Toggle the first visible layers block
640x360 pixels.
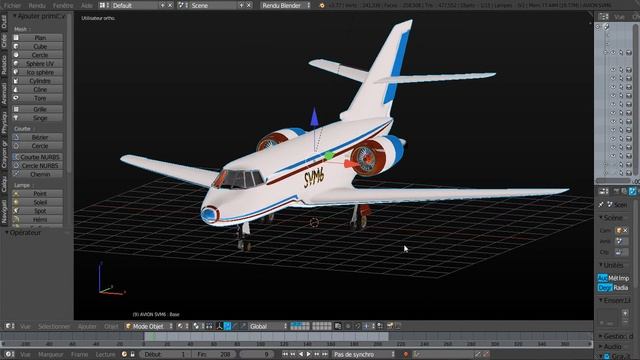300,326
